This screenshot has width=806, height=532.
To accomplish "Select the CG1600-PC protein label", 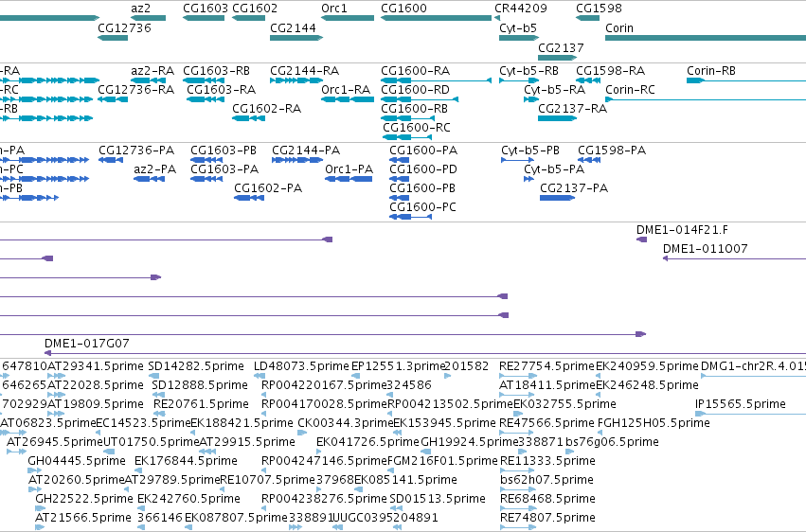I will pyautogui.click(x=423, y=207).
